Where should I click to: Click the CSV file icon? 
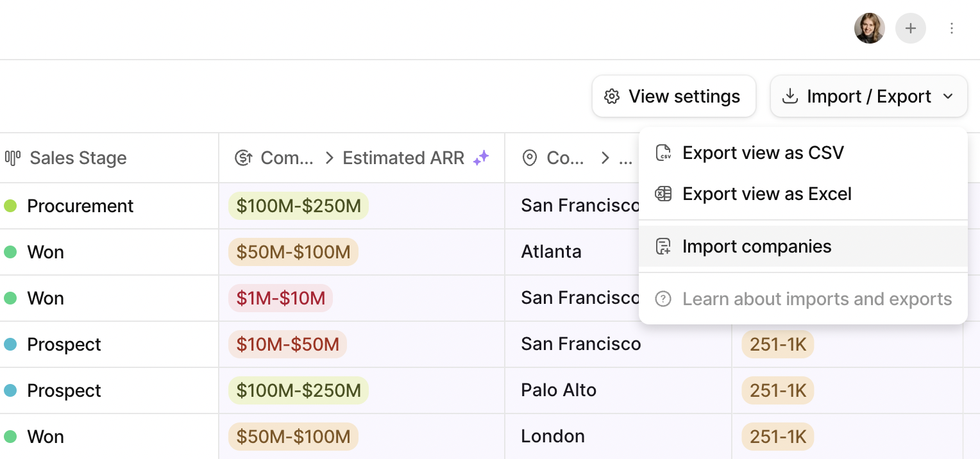click(663, 153)
